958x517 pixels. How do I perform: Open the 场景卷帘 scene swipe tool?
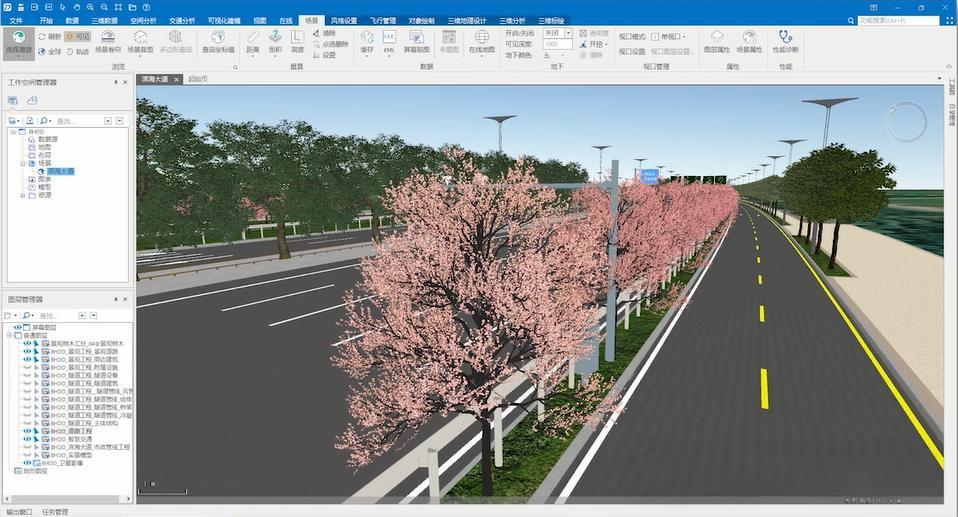pos(108,41)
